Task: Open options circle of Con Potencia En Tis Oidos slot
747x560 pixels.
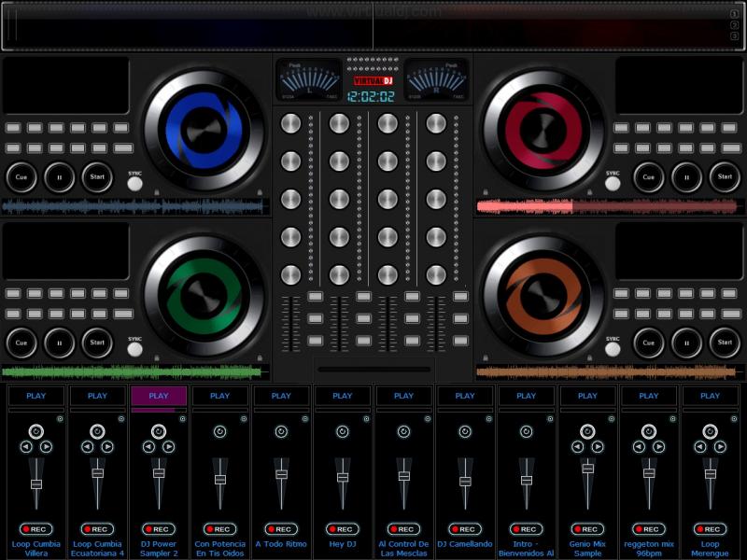Action: (244, 419)
